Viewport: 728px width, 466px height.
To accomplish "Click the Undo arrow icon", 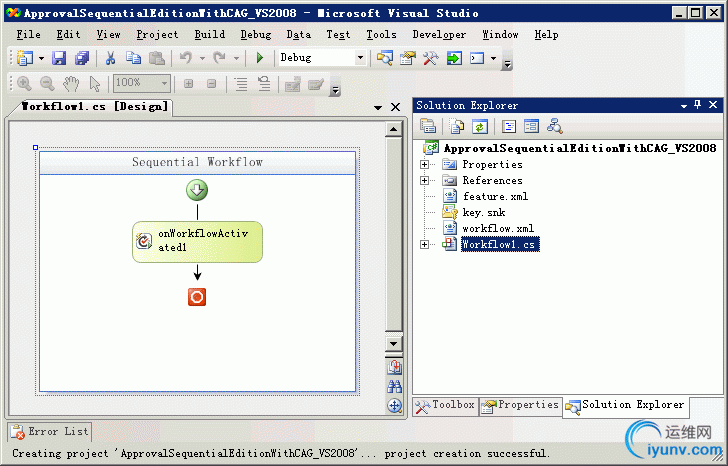I will 186,58.
